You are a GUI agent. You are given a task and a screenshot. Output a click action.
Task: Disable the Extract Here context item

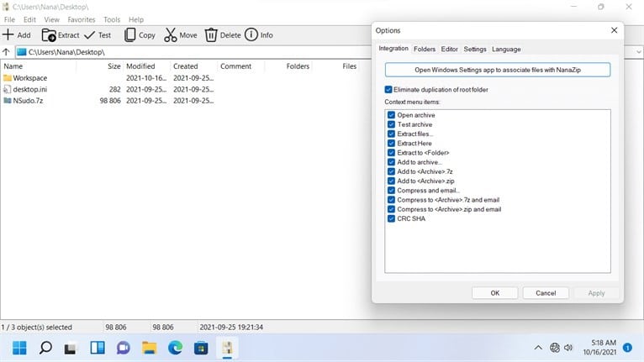(x=392, y=144)
